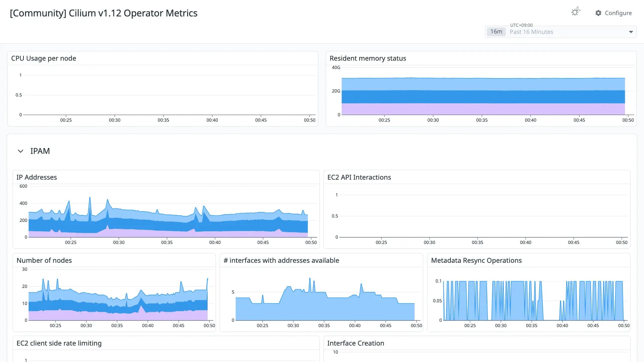
Task: Open the time range dropdown arrow
Action: (x=631, y=32)
